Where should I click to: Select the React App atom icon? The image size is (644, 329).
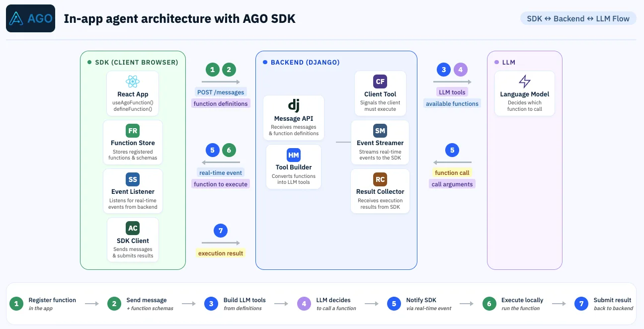coord(133,81)
